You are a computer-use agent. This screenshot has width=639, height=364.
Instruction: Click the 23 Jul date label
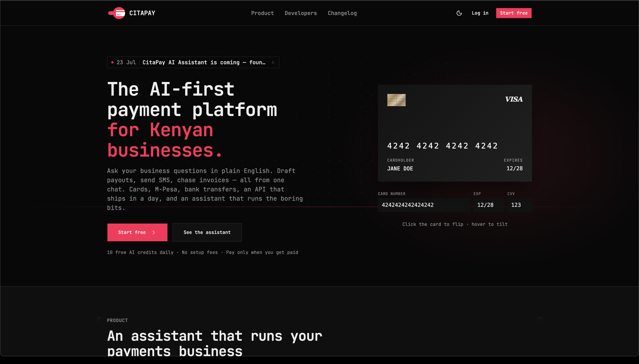126,63
